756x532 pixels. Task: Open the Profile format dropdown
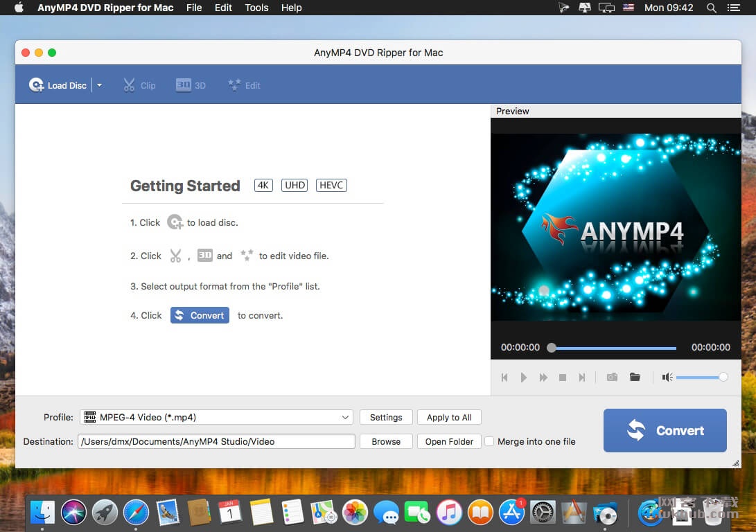tap(216, 417)
